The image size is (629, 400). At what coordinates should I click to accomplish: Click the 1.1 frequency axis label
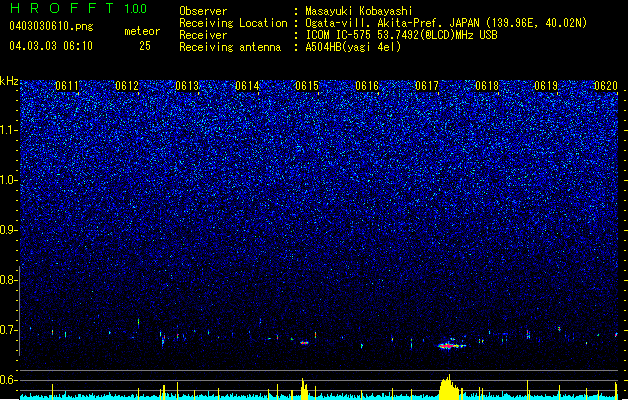[9, 130]
